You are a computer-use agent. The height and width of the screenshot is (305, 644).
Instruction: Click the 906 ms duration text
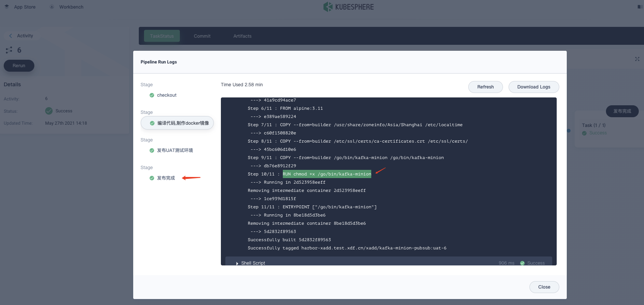(x=506, y=263)
